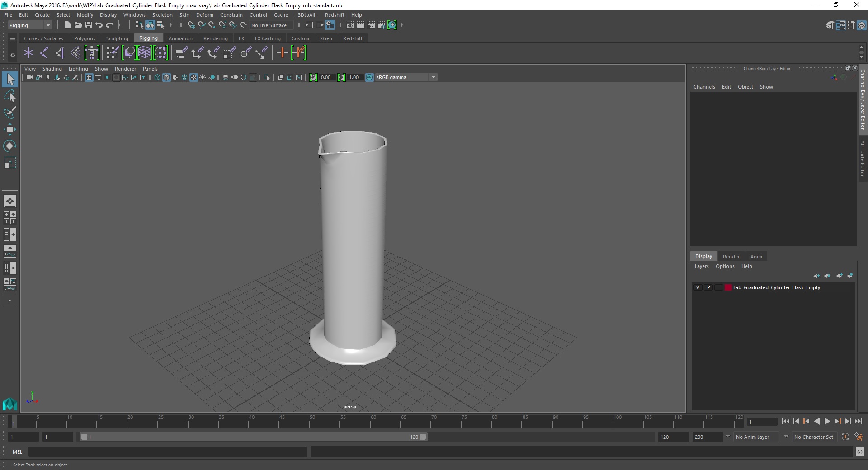This screenshot has width=868, height=470.
Task: Click Create IK Handle on Rigging shelf
Action: click(x=60, y=53)
